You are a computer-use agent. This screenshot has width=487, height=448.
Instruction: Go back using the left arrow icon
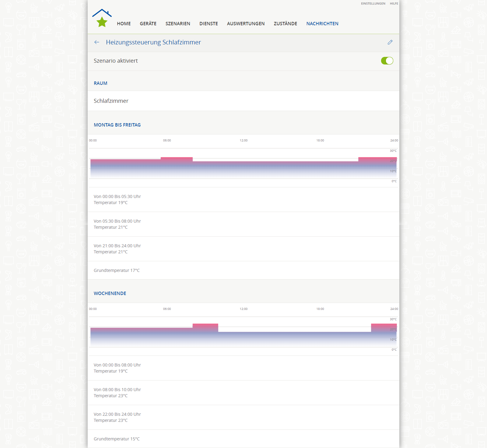97,42
